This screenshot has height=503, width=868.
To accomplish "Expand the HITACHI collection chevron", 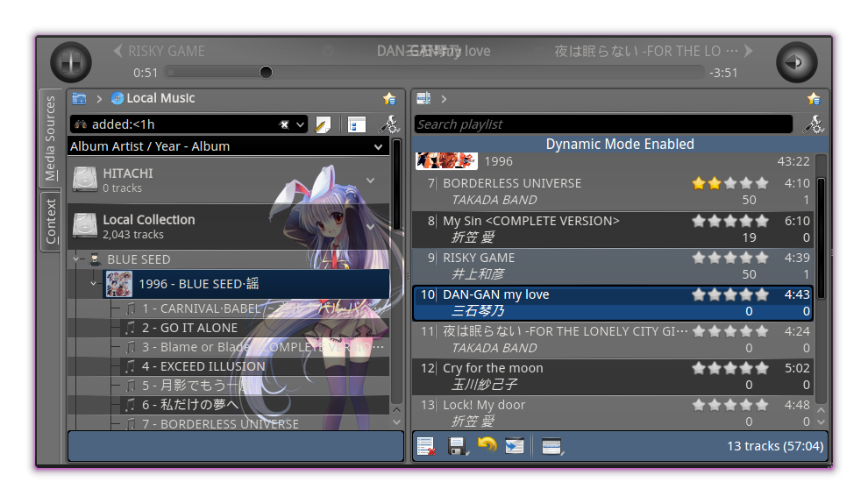I will (370, 181).
